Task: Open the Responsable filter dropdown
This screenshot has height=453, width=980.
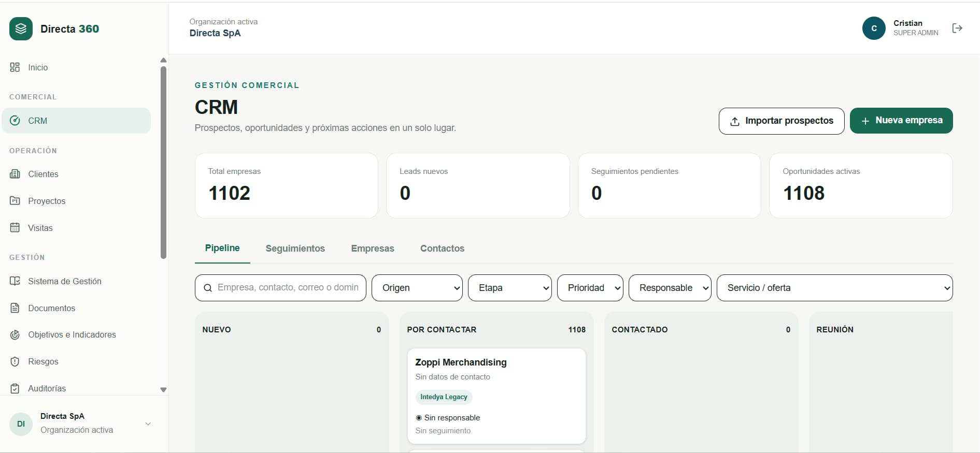Action: (x=670, y=288)
